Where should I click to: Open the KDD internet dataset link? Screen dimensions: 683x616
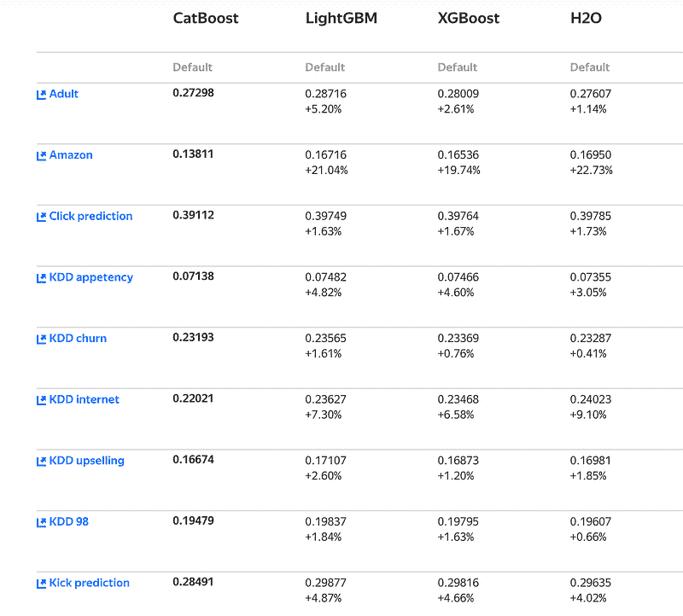[85, 399]
